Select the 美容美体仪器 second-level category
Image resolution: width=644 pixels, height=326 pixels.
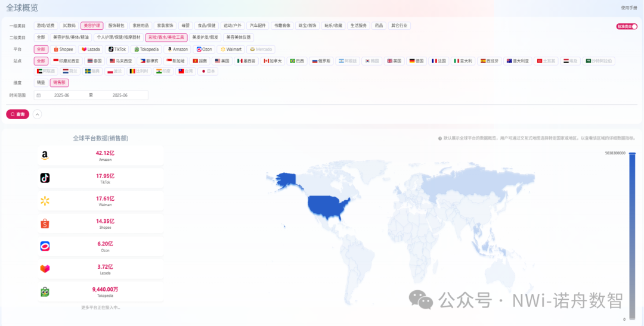[x=238, y=37]
